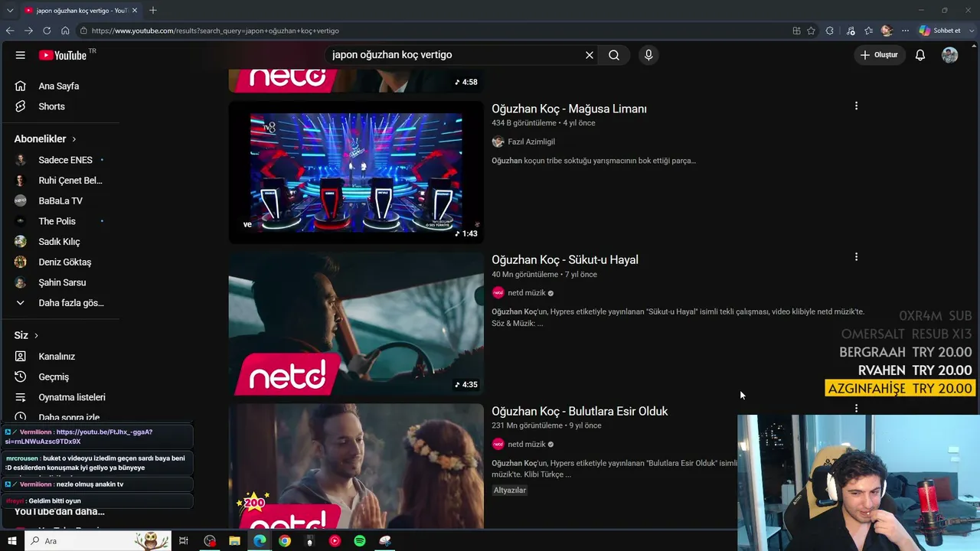Open title Oğuzhan Koç - Mağusa Limanı
The image size is (980, 551).
569,109
